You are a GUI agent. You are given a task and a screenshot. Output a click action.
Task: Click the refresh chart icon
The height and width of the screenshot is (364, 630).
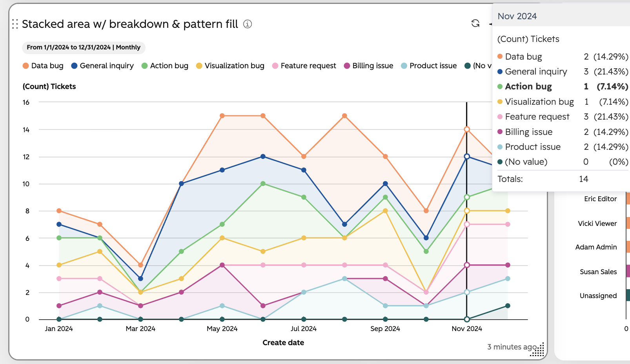475,24
